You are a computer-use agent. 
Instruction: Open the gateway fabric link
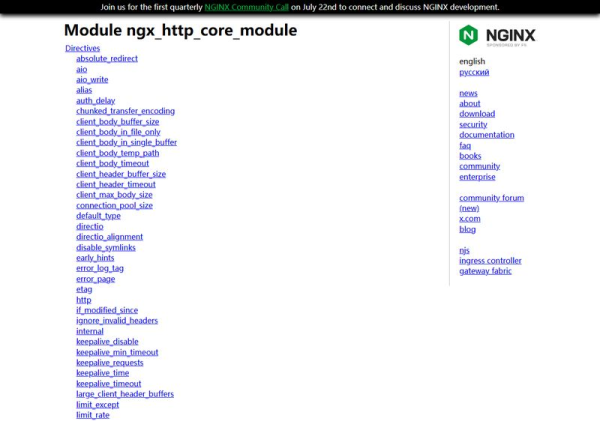point(485,271)
